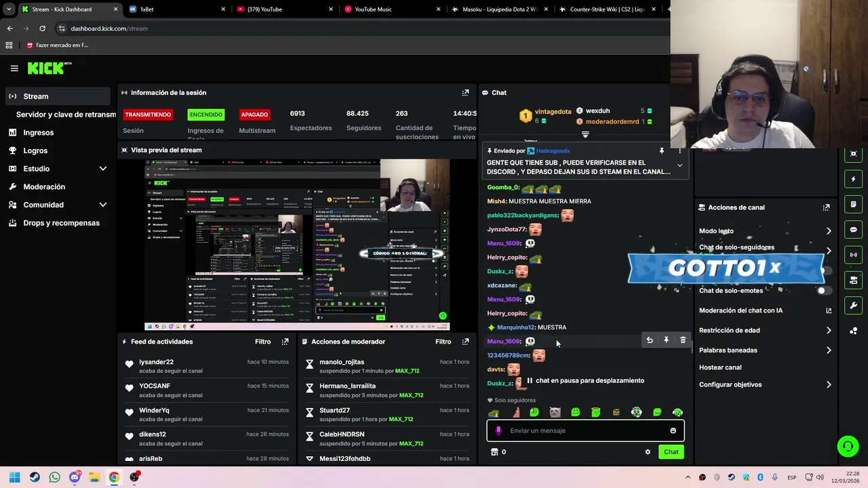
Task: Click the shop icon below message box
Action: pos(494,452)
